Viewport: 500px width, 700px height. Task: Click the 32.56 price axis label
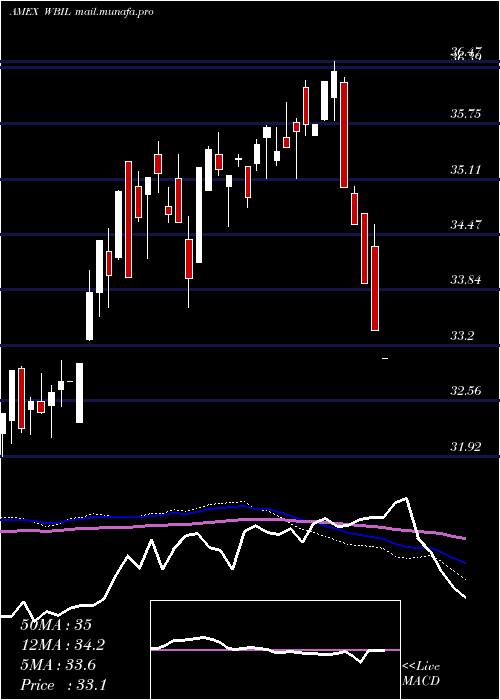pyautogui.click(x=466, y=391)
